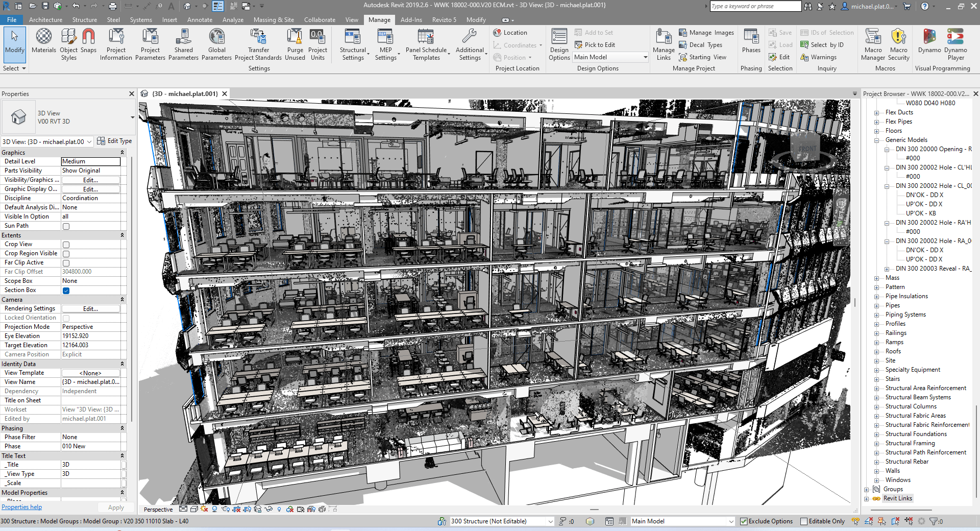This screenshot has height=531, width=980.
Task: Click the Edit Type button
Action: [x=114, y=141]
